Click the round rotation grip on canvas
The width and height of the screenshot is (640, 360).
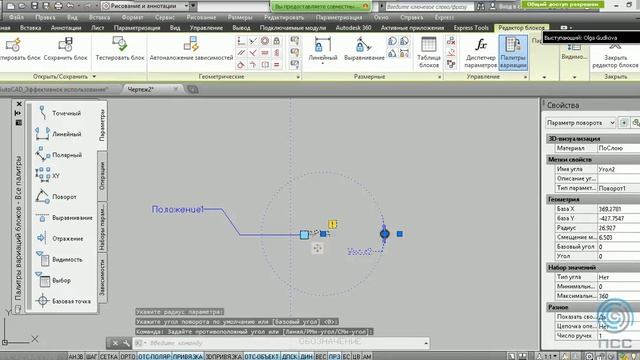pos(384,234)
